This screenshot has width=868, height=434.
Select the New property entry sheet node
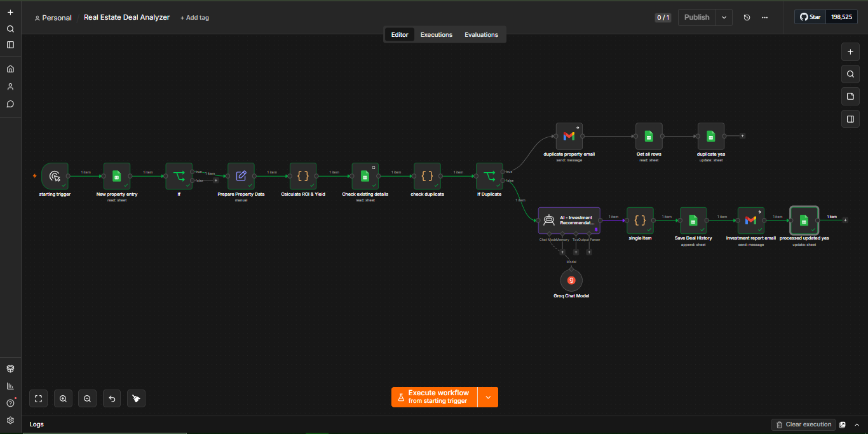(x=117, y=176)
